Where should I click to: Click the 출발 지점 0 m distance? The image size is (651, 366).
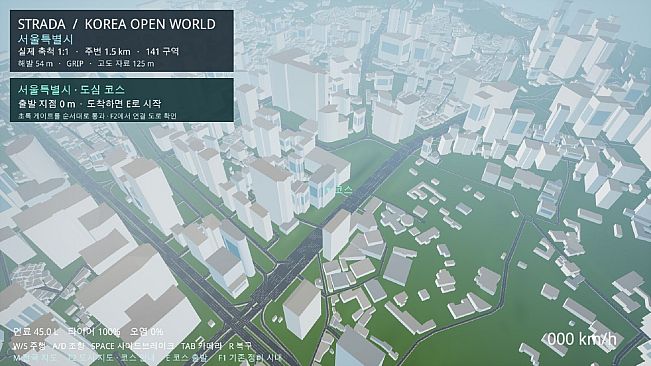pyautogui.click(x=46, y=103)
